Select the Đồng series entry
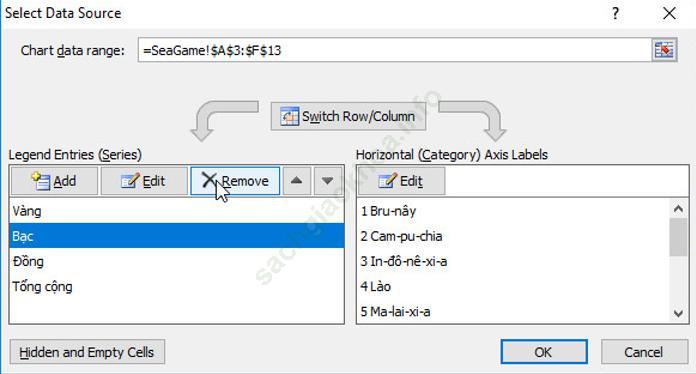The width and height of the screenshot is (696, 374). pos(176,261)
